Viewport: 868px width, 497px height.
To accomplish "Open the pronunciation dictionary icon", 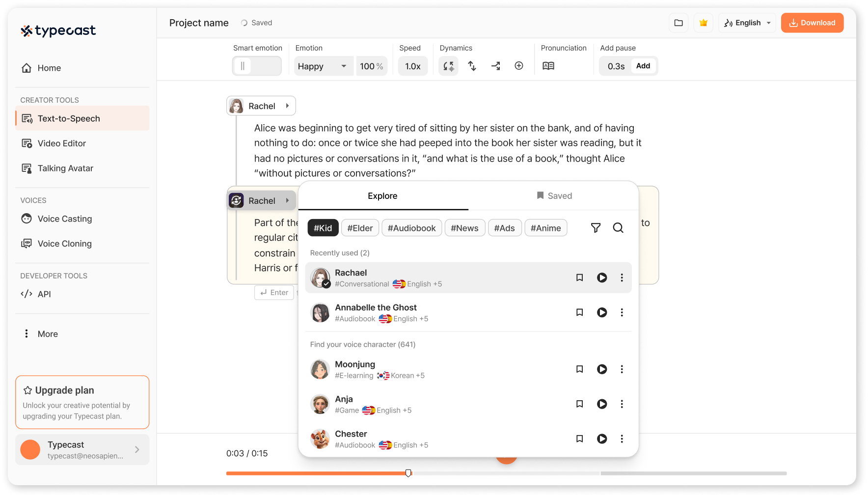I will (x=548, y=66).
